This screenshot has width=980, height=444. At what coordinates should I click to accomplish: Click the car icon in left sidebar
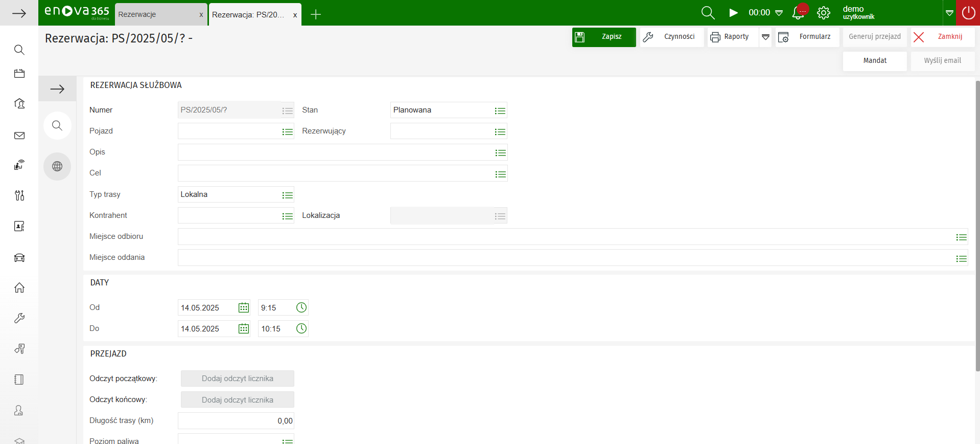click(19, 258)
